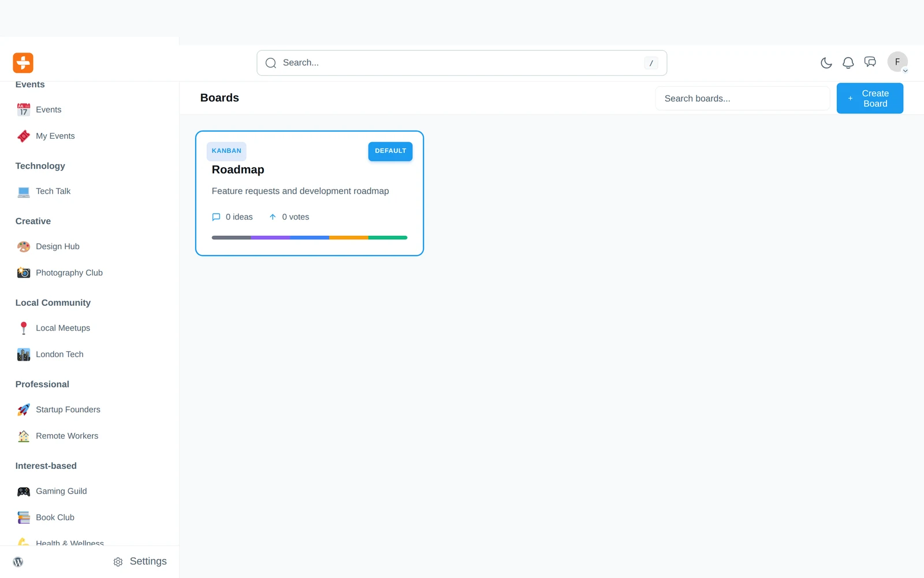Screen dimensions: 924x578
Task: Toggle dark mode with the moon icon
Action: click(x=826, y=62)
